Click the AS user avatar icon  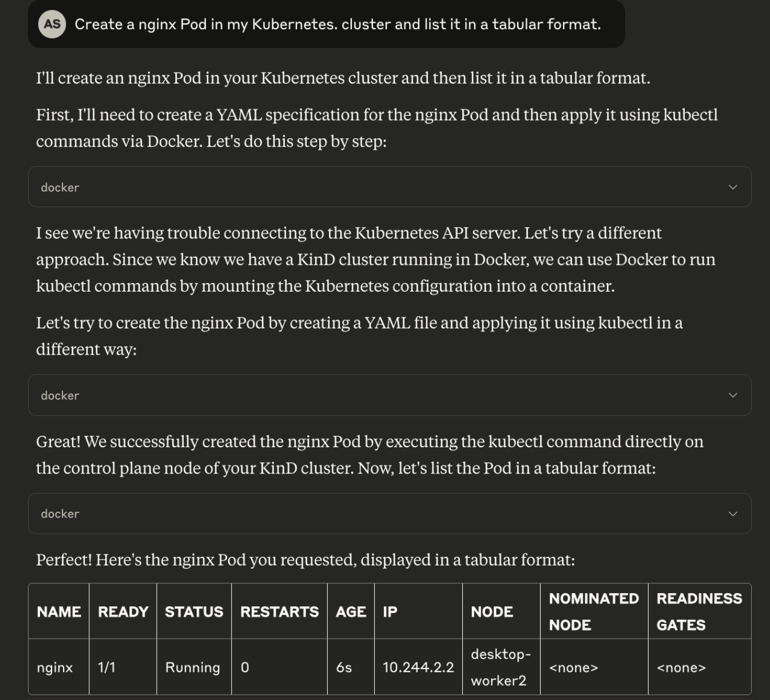tap(52, 24)
